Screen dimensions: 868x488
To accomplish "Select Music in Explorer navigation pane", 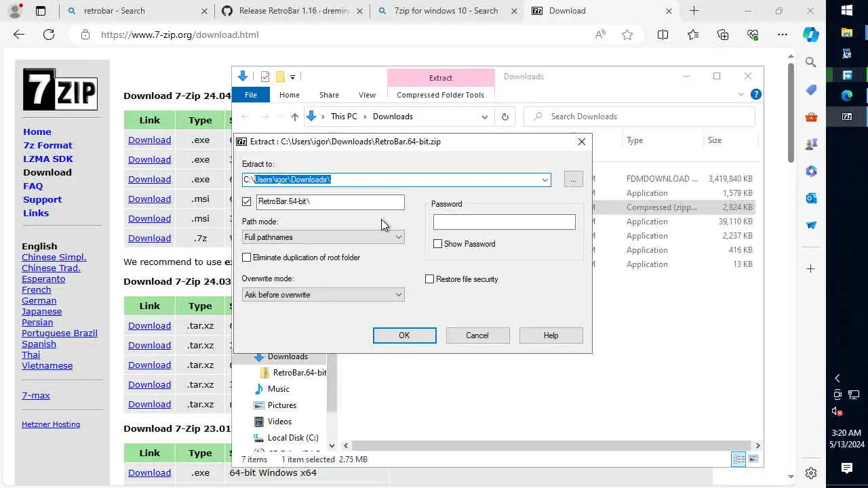I will [279, 389].
